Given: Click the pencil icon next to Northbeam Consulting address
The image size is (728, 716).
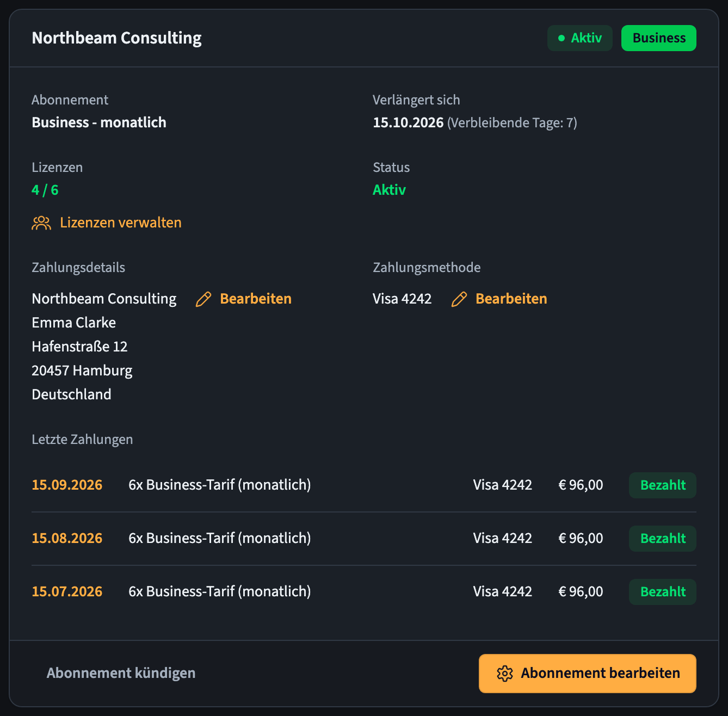Looking at the screenshot, I should click(203, 299).
